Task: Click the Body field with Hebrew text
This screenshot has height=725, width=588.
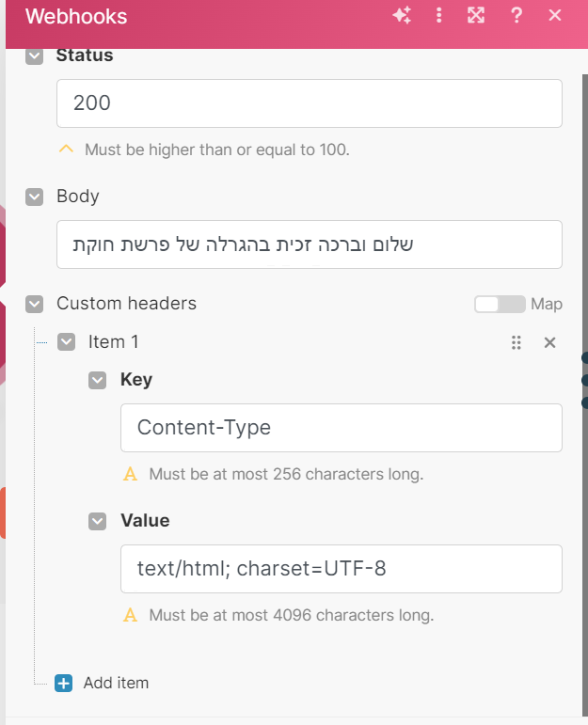Action: (x=309, y=244)
